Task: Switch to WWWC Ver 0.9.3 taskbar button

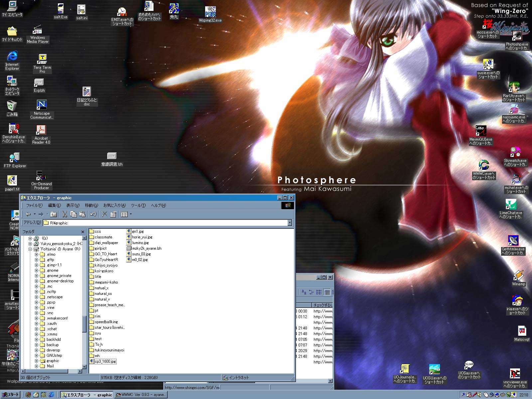Action: coord(141,395)
